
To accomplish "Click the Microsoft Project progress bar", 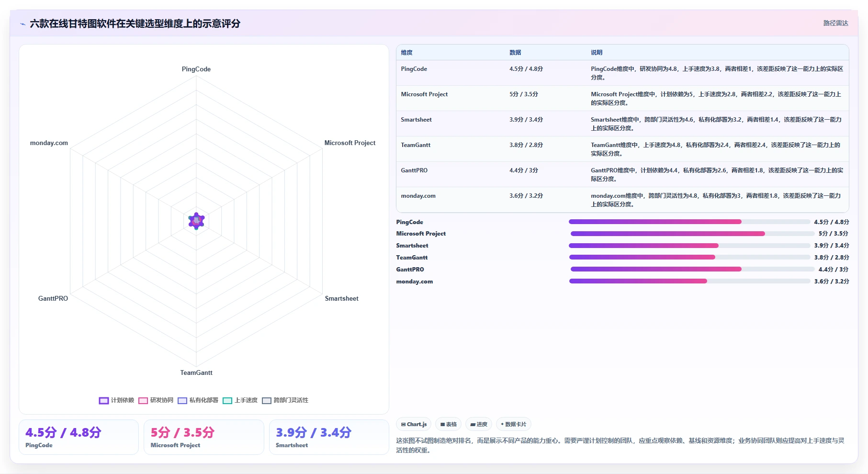I will point(692,234).
